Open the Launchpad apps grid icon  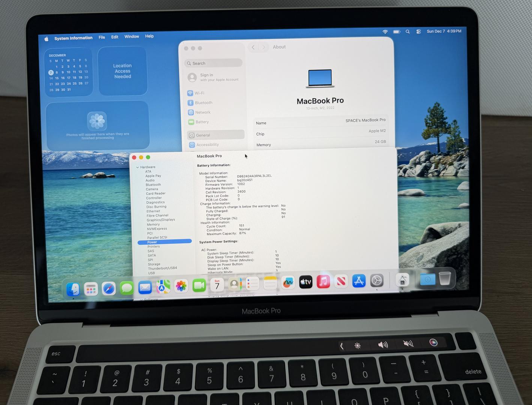pyautogui.click(x=91, y=289)
